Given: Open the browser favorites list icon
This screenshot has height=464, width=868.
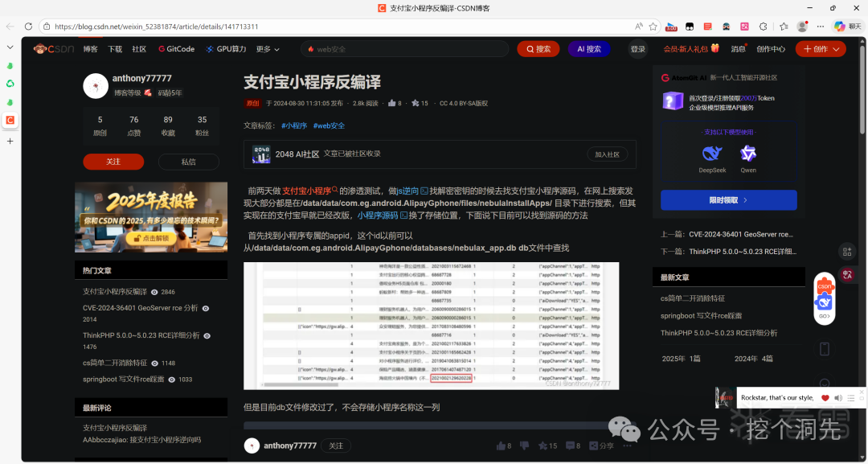Looking at the screenshot, I should (x=784, y=26).
